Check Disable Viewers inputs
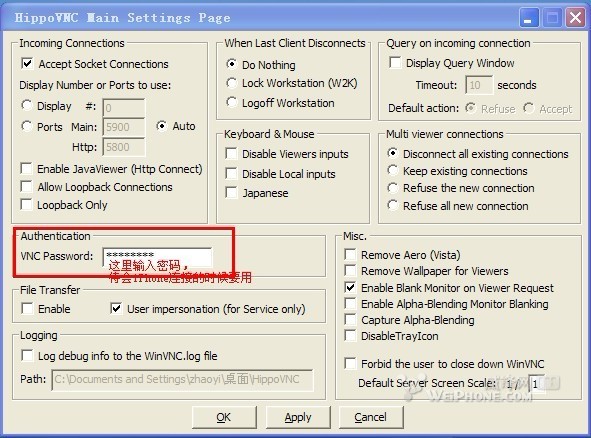This screenshot has width=591, height=438. pyautogui.click(x=231, y=154)
